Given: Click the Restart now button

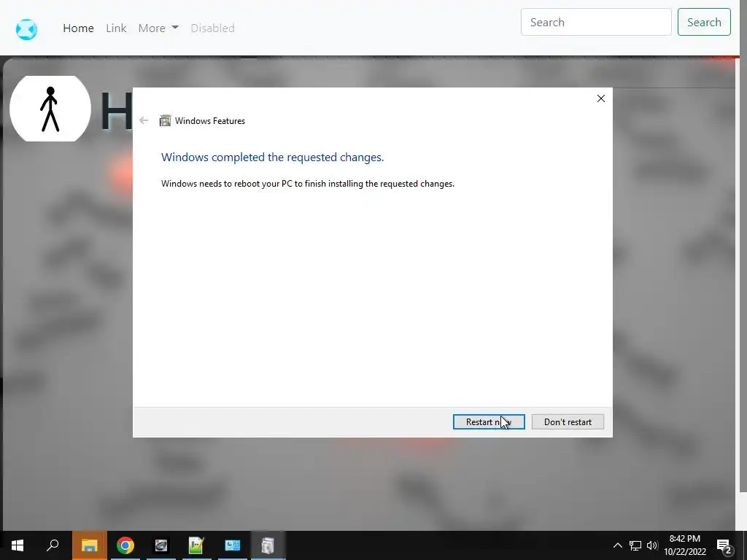Looking at the screenshot, I should click(x=489, y=422).
